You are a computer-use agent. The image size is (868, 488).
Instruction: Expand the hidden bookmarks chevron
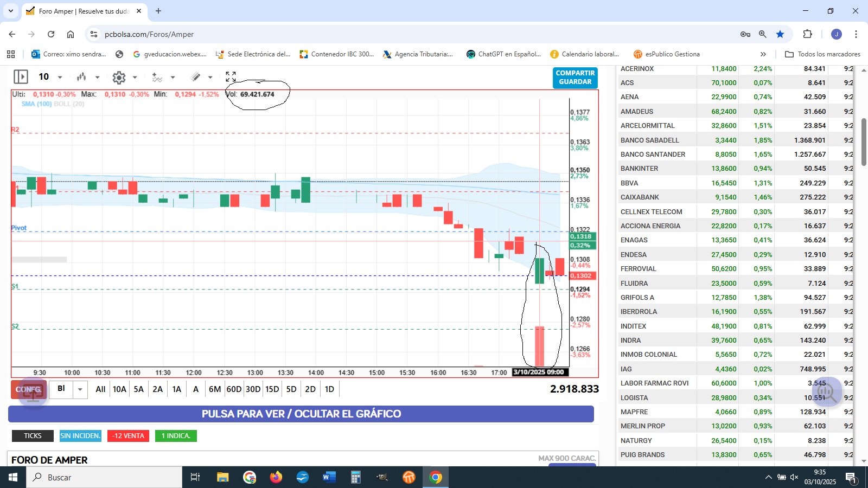click(x=763, y=54)
